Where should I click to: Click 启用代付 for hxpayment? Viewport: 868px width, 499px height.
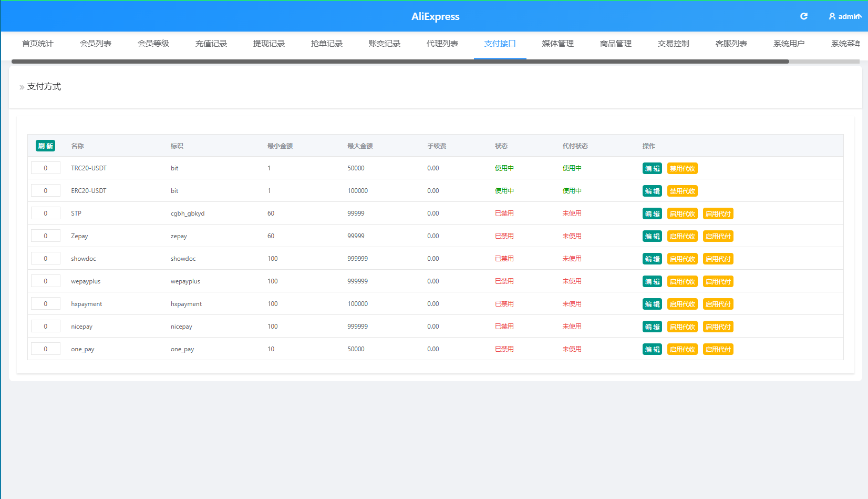(x=718, y=304)
